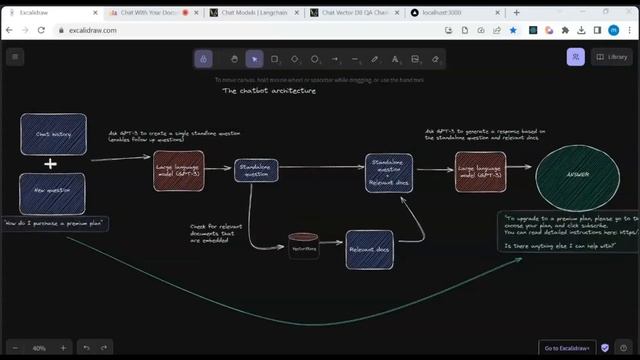
Task: Select the Vectorstore cylinder shape
Action: pos(304,246)
